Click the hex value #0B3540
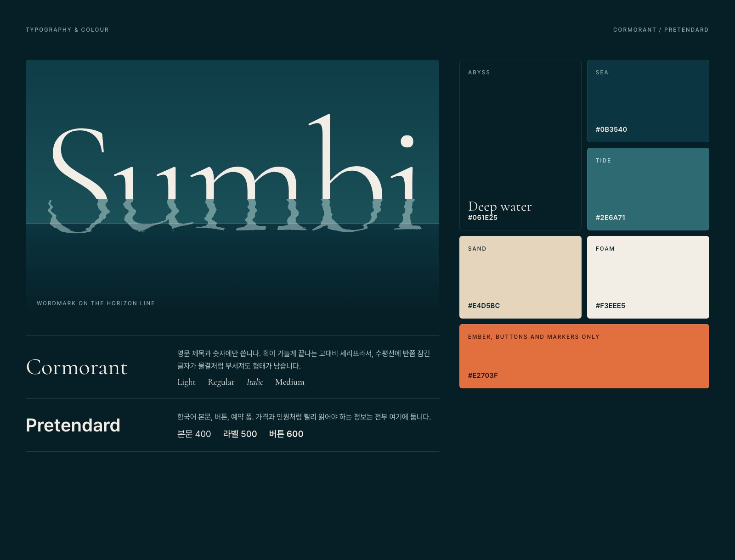This screenshot has height=560, width=735. tap(611, 129)
